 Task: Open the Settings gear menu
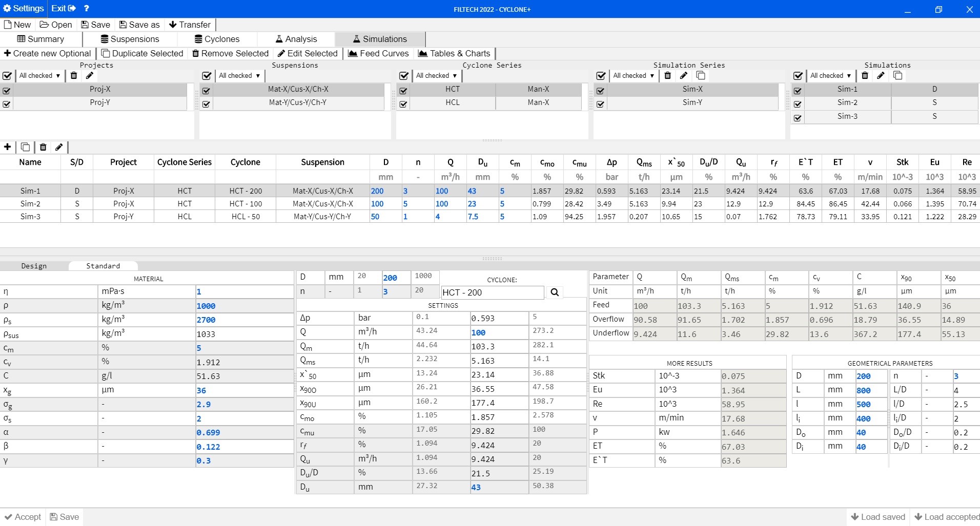[x=24, y=8]
